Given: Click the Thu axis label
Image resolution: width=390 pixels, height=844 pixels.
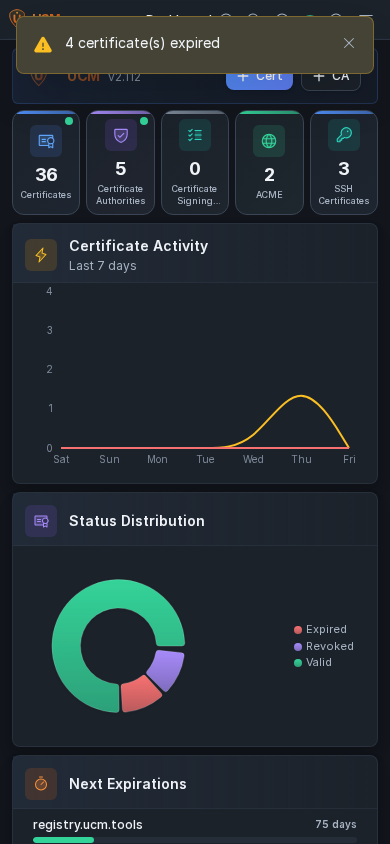Looking at the screenshot, I should 301,459.
